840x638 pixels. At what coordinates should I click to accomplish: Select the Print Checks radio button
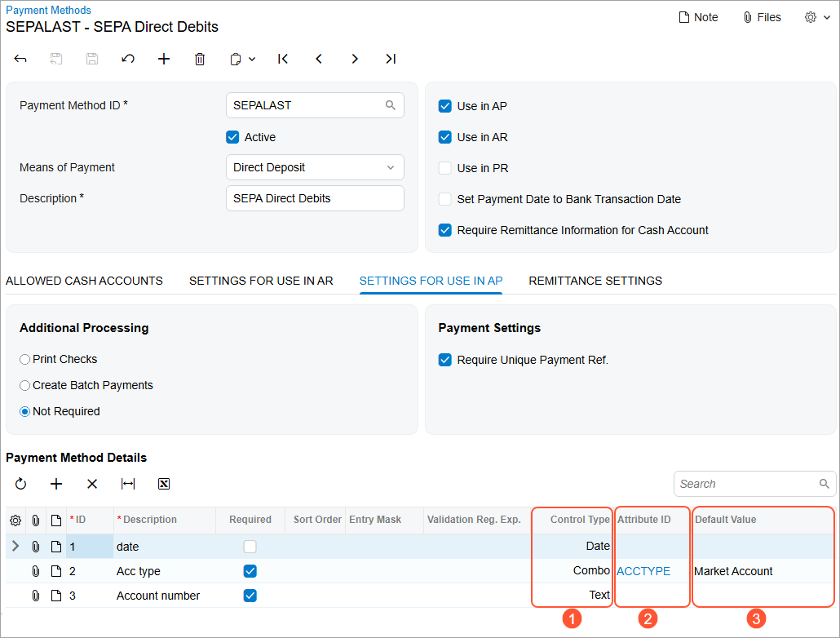click(24, 360)
